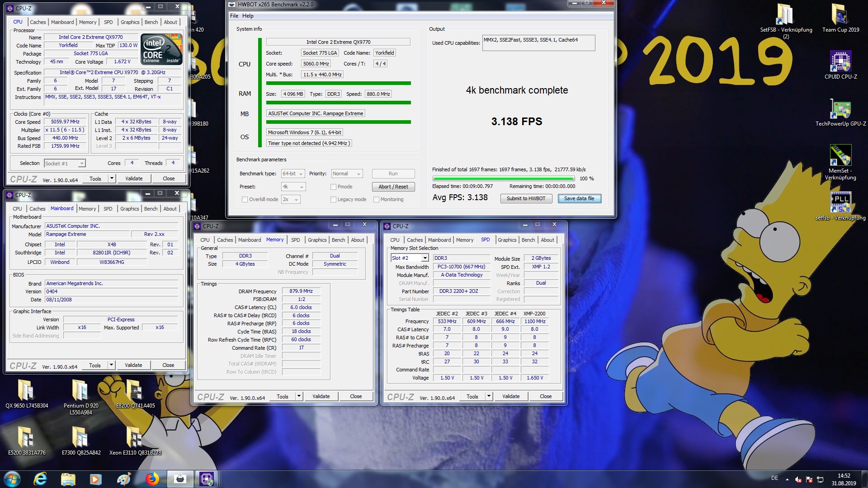Open Paint from the taskbar
Viewport: 868px width, 488px height.
pos(123,479)
